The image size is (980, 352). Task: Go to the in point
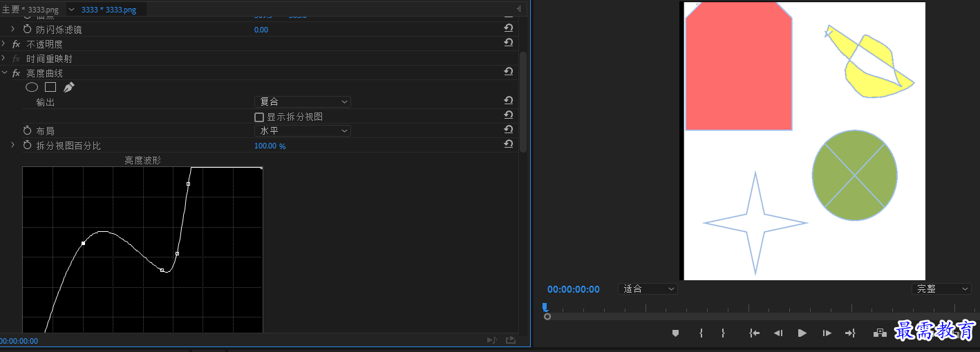[755, 333]
